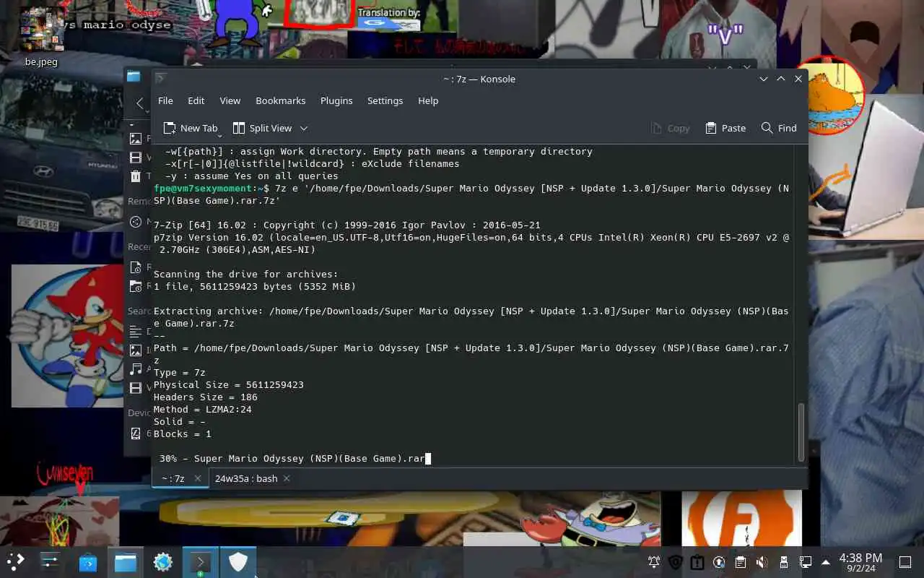The height and width of the screenshot is (578, 924).
Task: Open the updates tray icon
Action: coord(719,562)
